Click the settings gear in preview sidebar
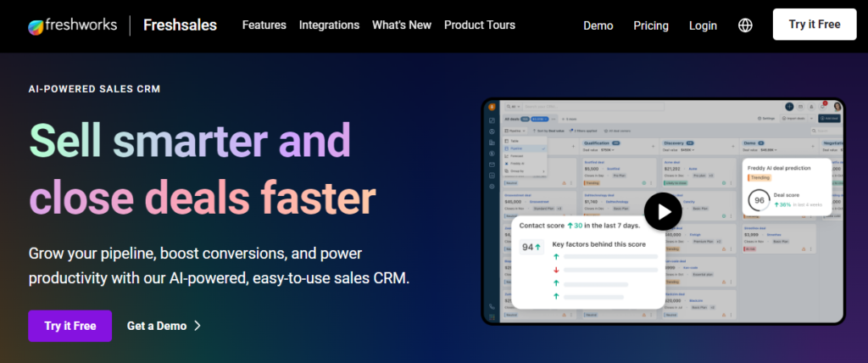Screen dimensions: 868x363 pyautogui.click(x=492, y=186)
